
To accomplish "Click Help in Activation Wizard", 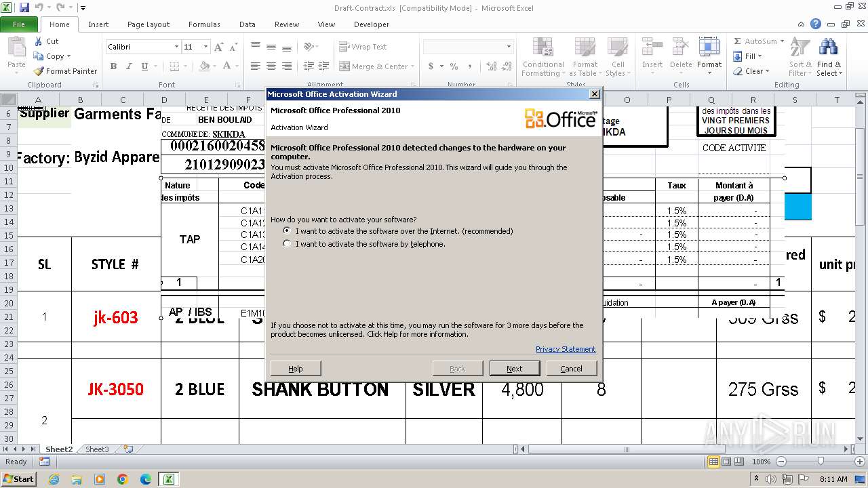I will coord(296,368).
